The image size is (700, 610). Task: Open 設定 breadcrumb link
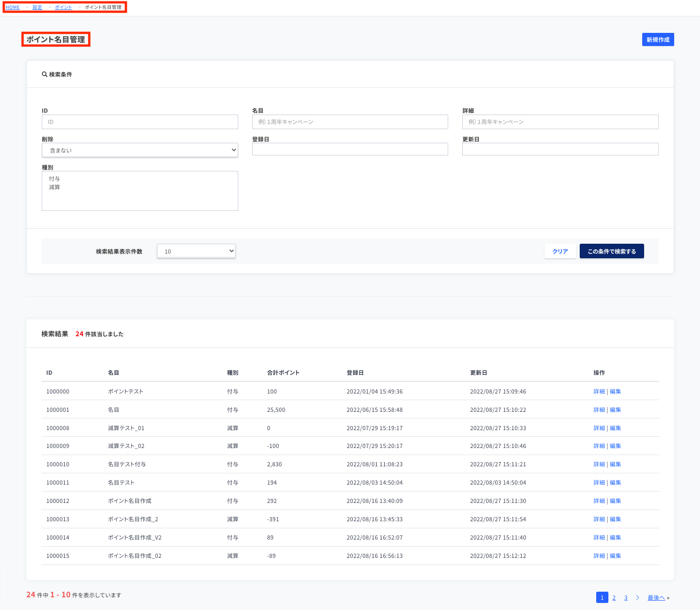coord(37,7)
